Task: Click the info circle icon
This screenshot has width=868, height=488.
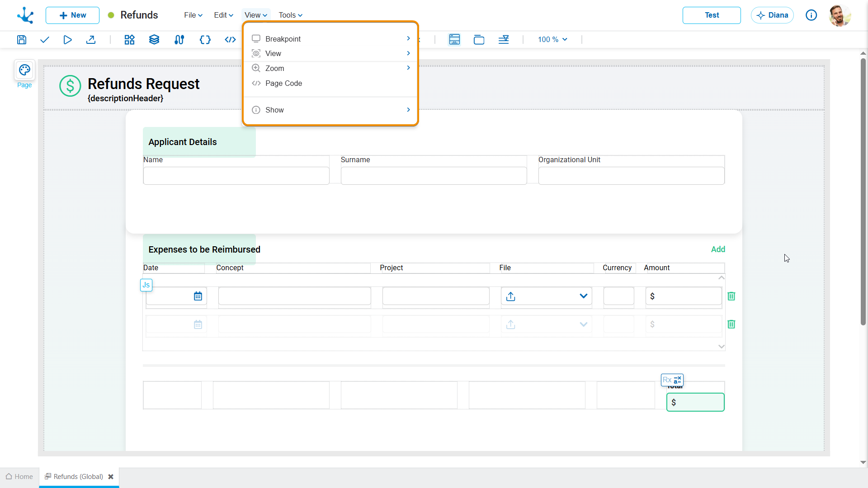Action: pos(811,15)
